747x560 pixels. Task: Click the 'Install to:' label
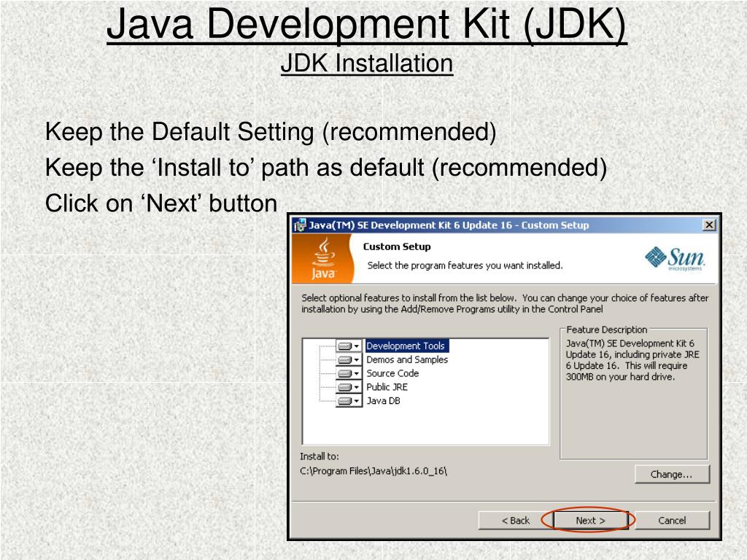(x=320, y=456)
